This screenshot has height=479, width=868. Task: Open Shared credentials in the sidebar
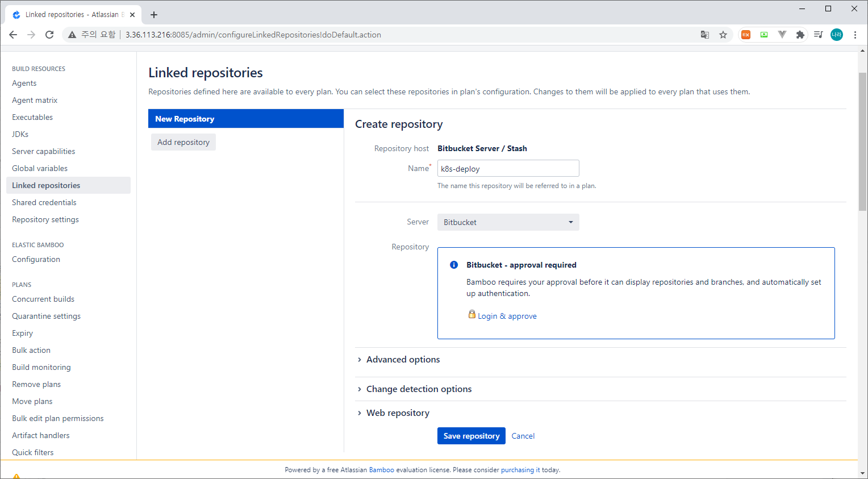click(44, 202)
